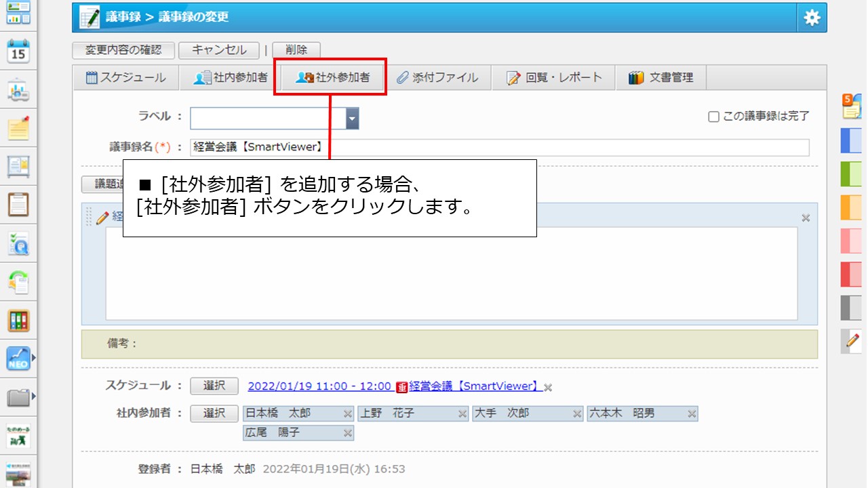Click the minutes notepad icon in header
The width and height of the screenshot is (868, 488).
pos(89,17)
